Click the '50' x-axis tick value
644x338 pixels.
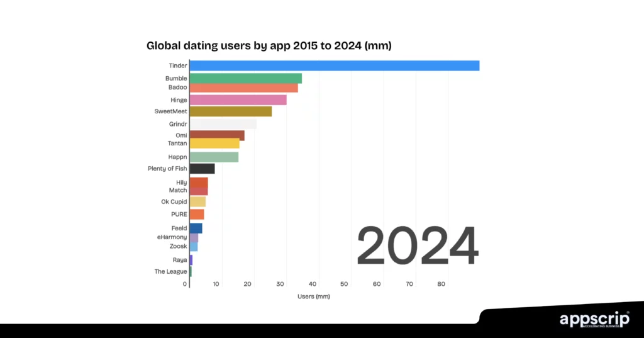click(x=344, y=284)
